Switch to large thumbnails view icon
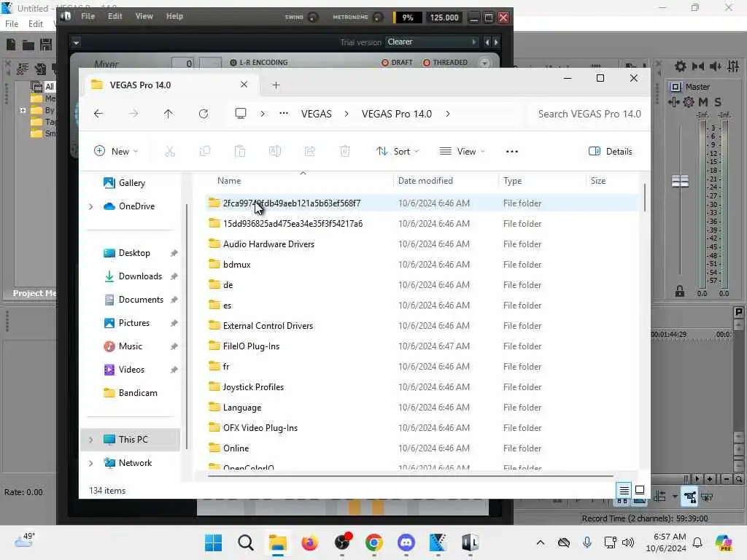This screenshot has width=747, height=560. click(640, 490)
